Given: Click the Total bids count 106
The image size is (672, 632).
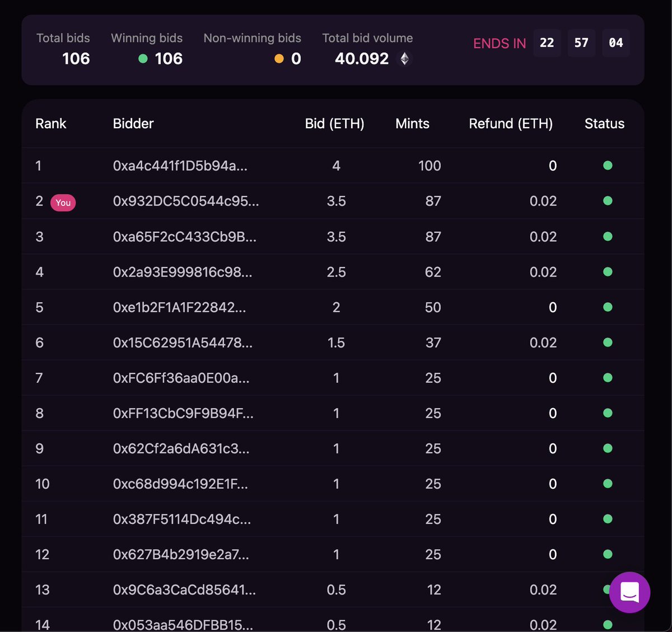Looking at the screenshot, I should click(x=76, y=59).
